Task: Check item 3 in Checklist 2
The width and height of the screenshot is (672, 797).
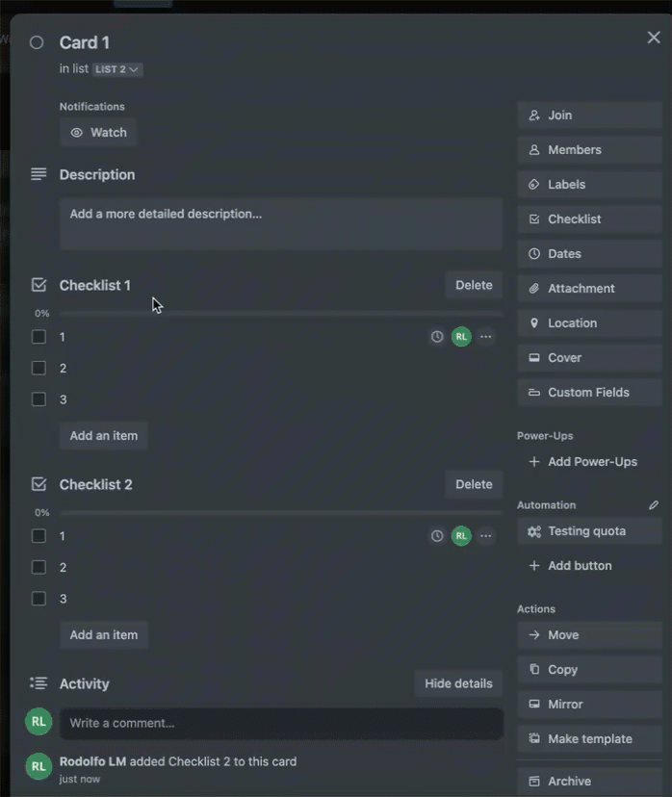Action: tap(39, 599)
